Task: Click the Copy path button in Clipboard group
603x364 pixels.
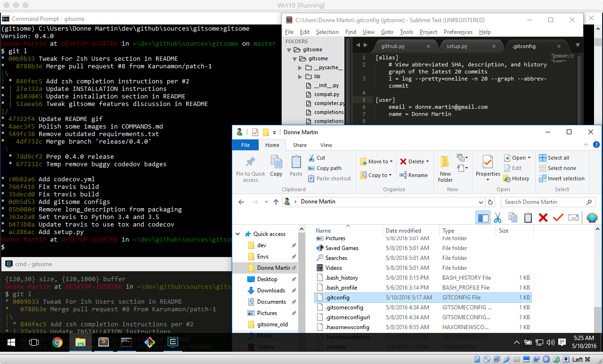Action: (x=325, y=168)
